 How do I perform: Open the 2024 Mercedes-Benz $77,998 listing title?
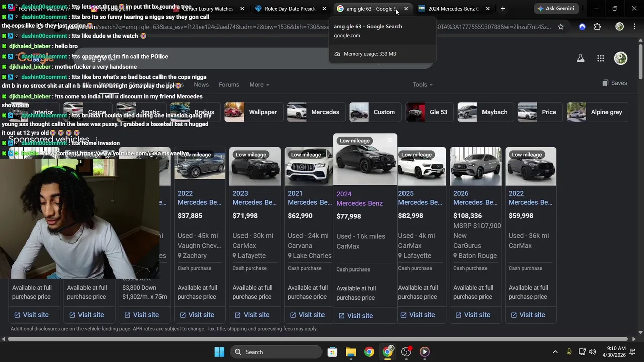(359, 199)
